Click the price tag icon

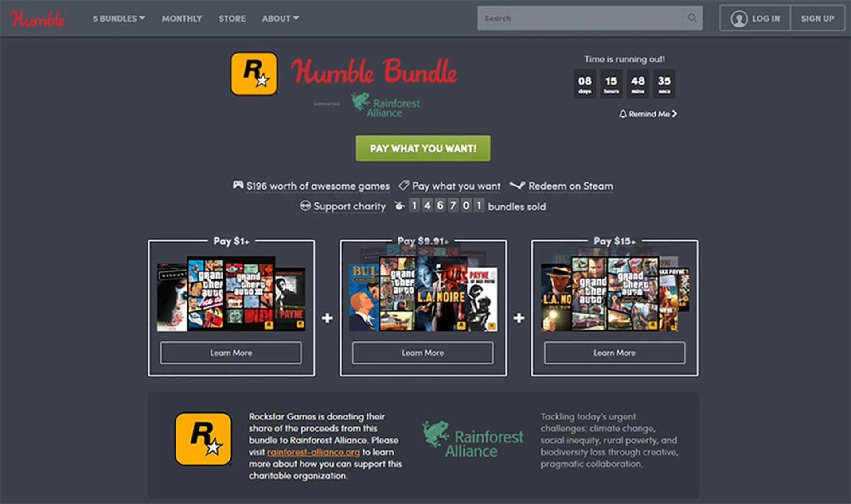(403, 185)
